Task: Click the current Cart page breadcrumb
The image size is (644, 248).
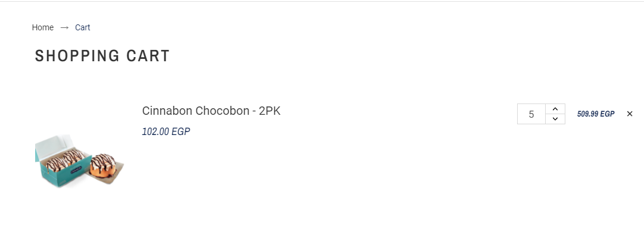Action: (83, 27)
